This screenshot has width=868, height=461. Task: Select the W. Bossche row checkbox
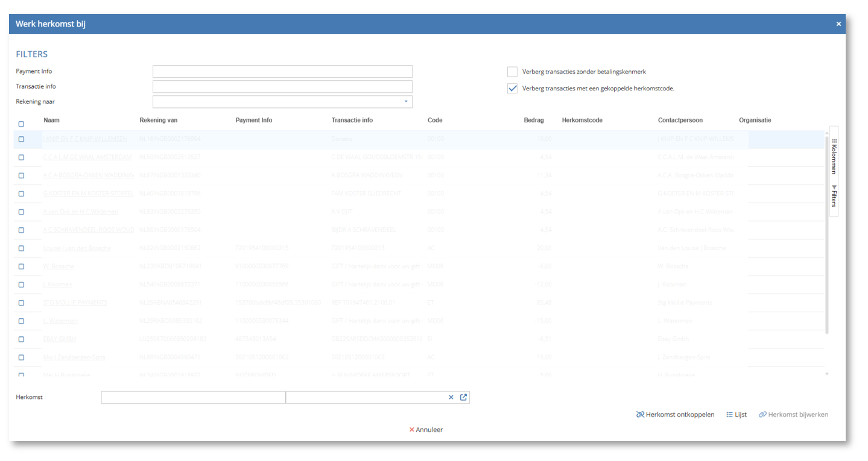22,266
